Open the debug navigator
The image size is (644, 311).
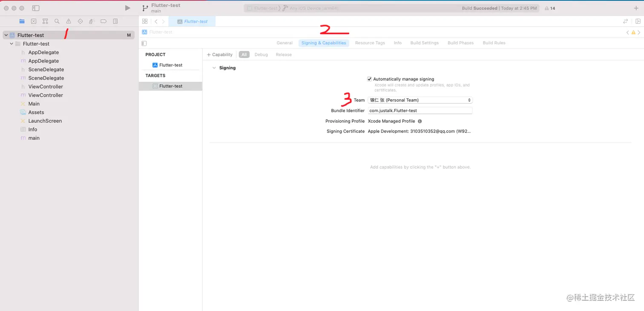pyautogui.click(x=92, y=21)
